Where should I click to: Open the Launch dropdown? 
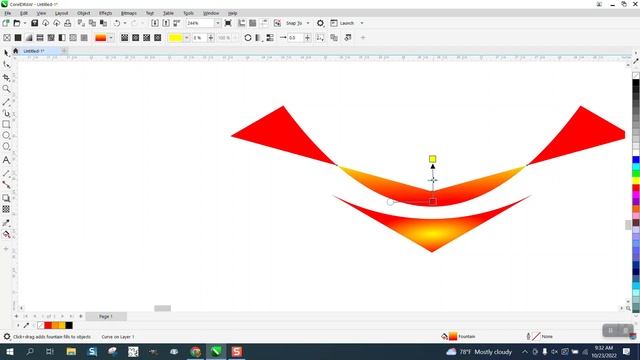coord(362,23)
